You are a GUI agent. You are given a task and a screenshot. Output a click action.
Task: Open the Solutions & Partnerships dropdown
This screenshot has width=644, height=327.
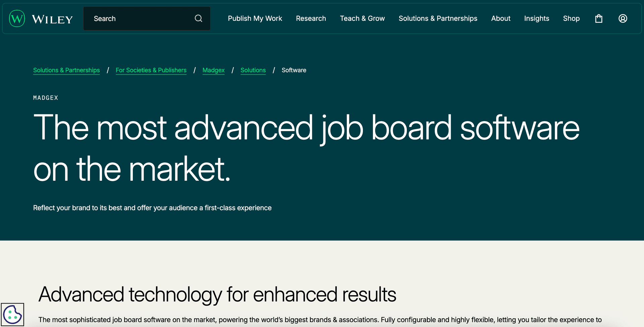point(438,18)
